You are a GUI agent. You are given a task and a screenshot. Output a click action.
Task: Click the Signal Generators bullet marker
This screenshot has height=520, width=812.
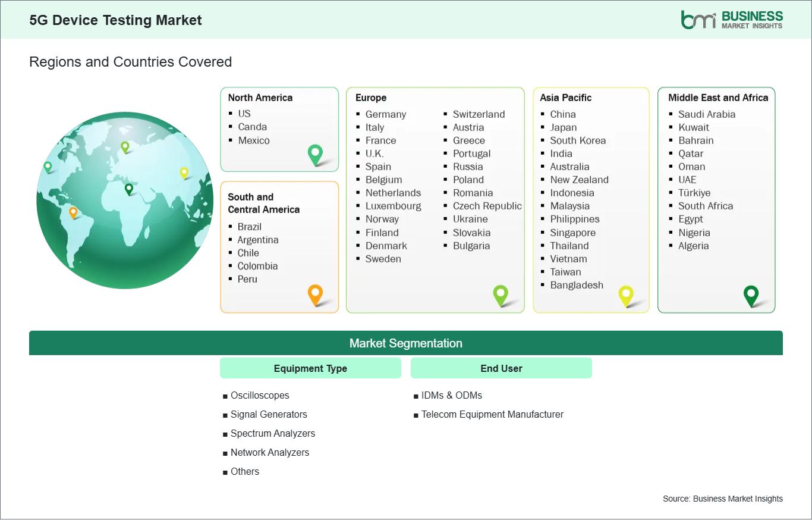pyautogui.click(x=225, y=414)
